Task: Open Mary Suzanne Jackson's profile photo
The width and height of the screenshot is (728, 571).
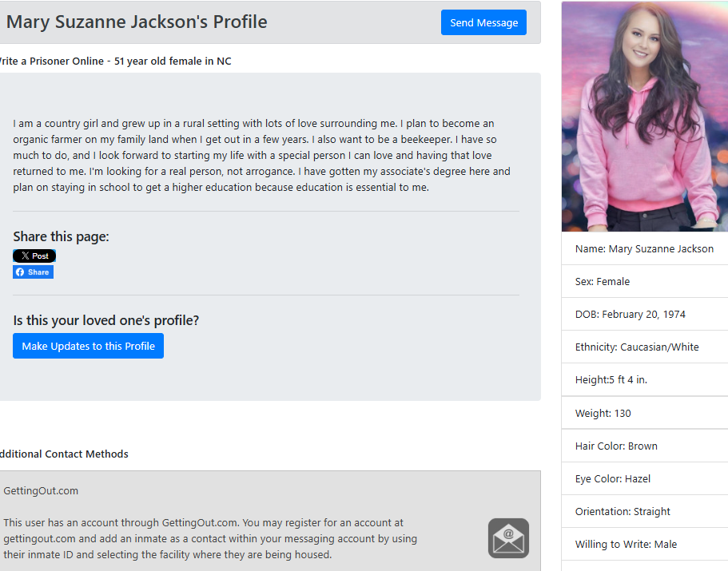Action: point(645,117)
